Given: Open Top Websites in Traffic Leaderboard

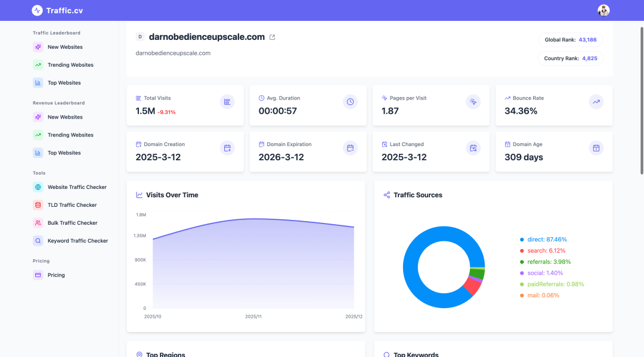Looking at the screenshot, I should point(64,82).
